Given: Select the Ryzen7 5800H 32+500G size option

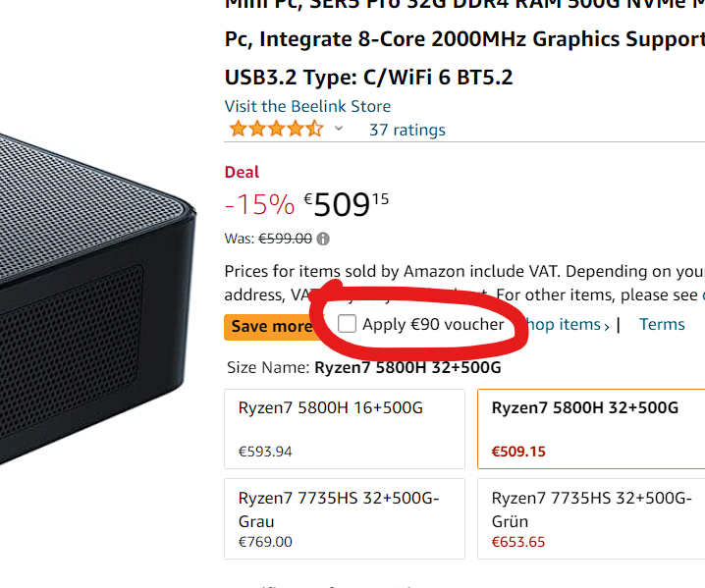Looking at the screenshot, I should click(x=590, y=429).
